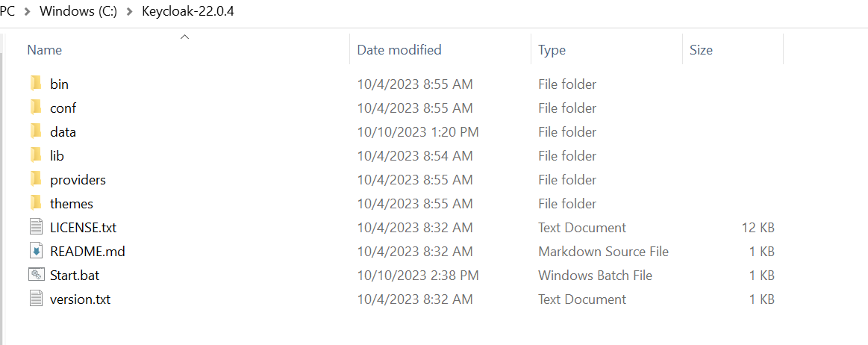868x345 pixels.
Task: Select the version.txt file name
Action: coord(81,299)
